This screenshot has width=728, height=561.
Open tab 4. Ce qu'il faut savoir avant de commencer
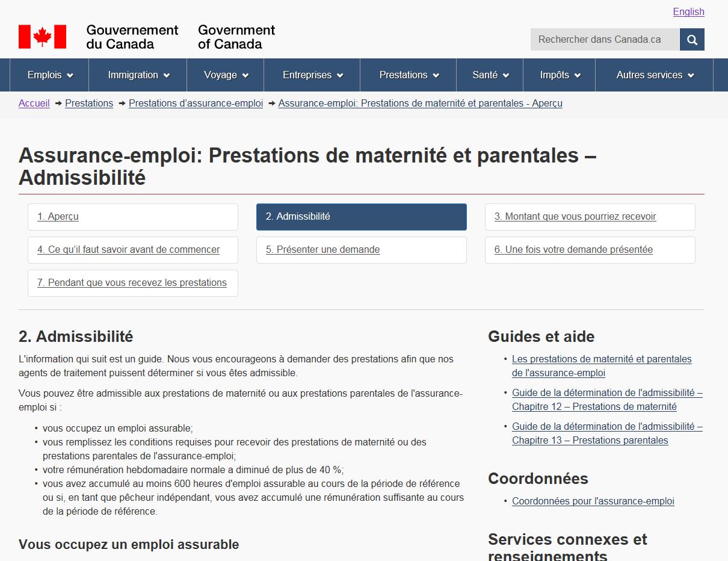point(133,250)
